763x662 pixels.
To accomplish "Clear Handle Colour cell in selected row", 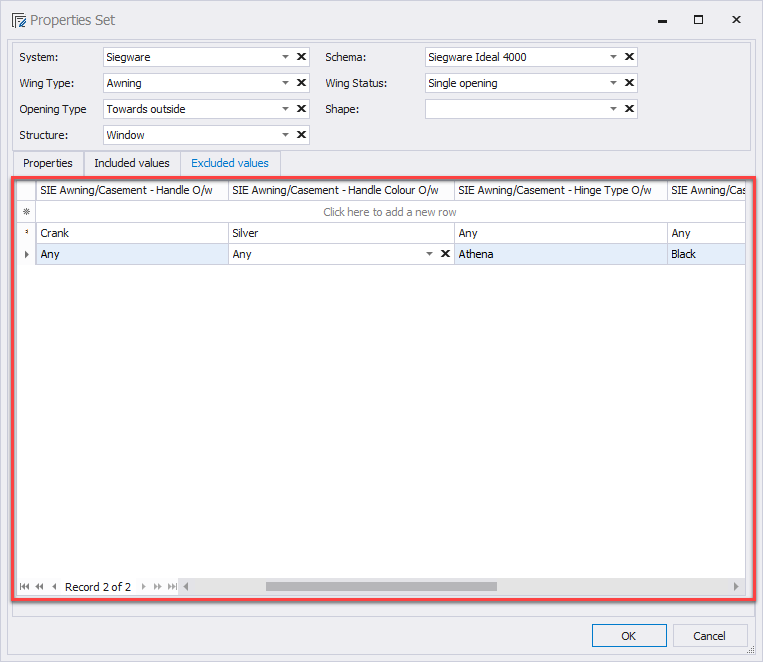I will pyautogui.click(x=445, y=254).
